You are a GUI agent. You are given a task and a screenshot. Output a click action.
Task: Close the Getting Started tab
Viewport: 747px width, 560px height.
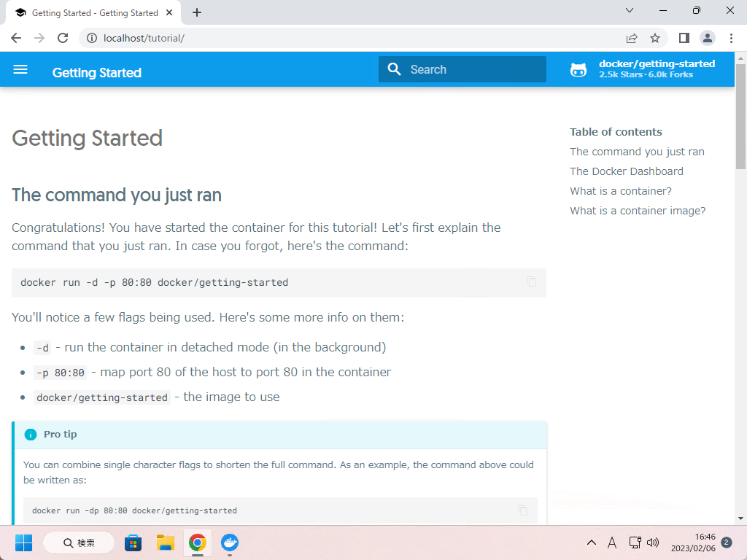[x=169, y=13]
